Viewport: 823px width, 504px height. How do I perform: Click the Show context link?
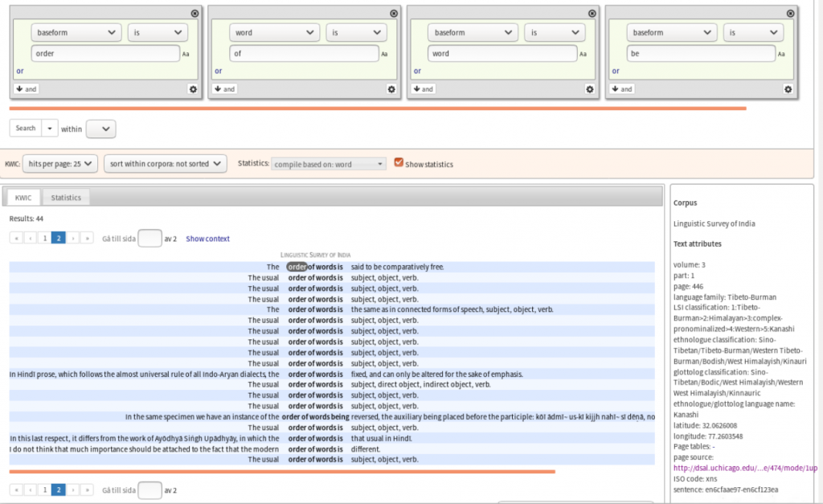point(207,239)
